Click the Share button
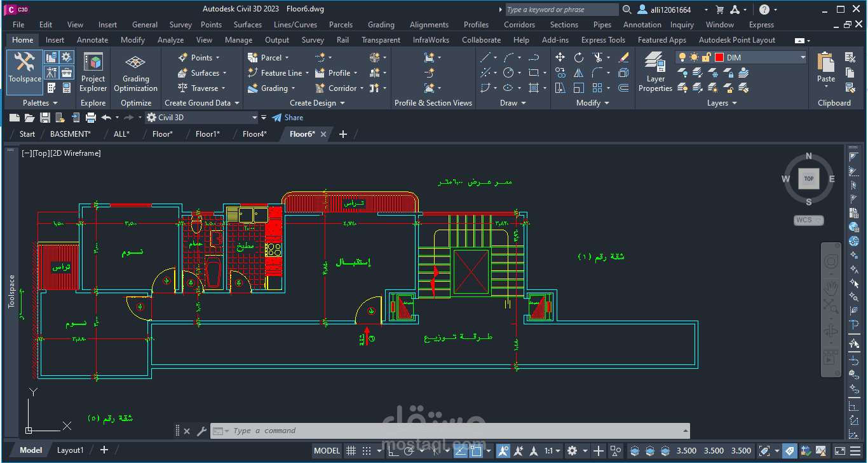The width and height of the screenshot is (868, 463). tap(288, 118)
